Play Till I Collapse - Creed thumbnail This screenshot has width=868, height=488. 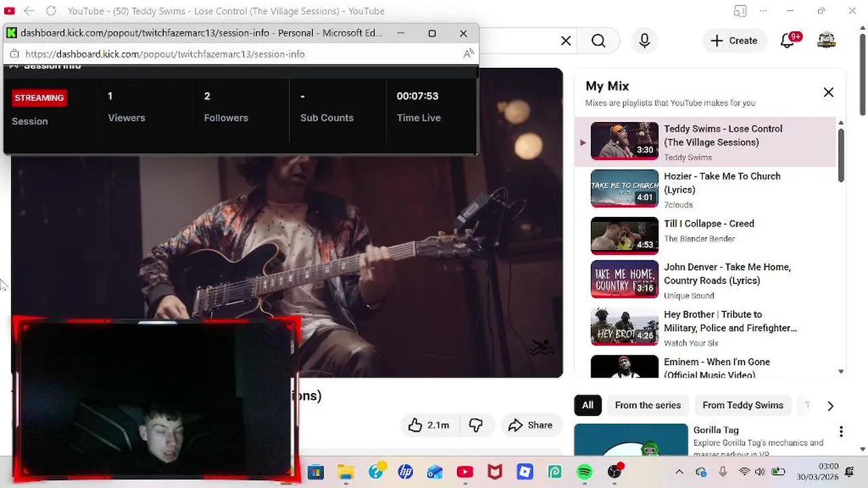click(x=625, y=236)
